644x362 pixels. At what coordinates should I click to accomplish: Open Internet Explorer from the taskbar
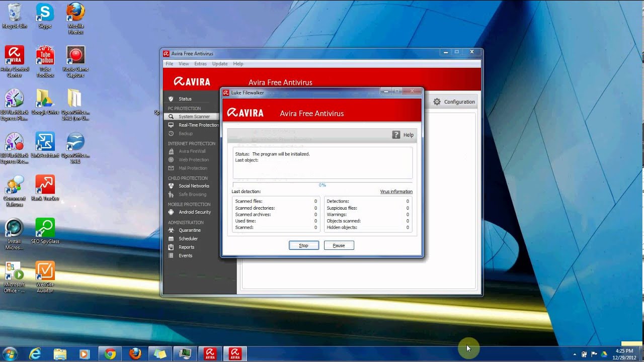tap(35, 354)
